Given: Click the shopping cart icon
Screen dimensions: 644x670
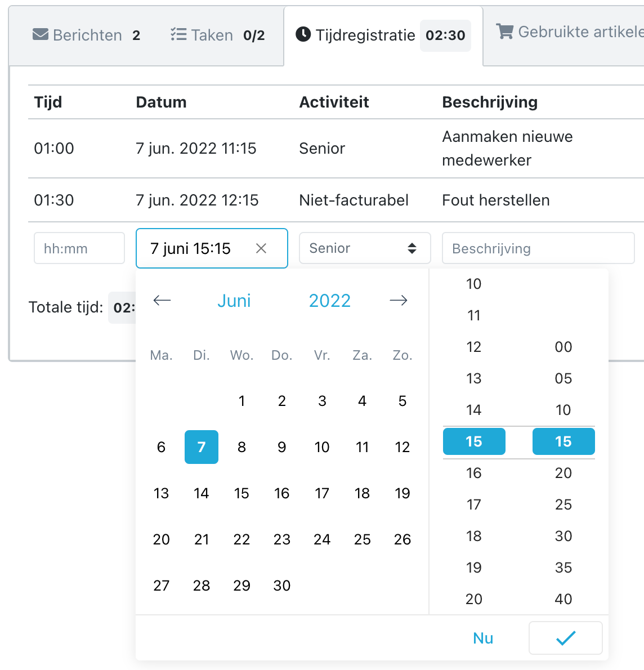Looking at the screenshot, I should click(x=505, y=31).
